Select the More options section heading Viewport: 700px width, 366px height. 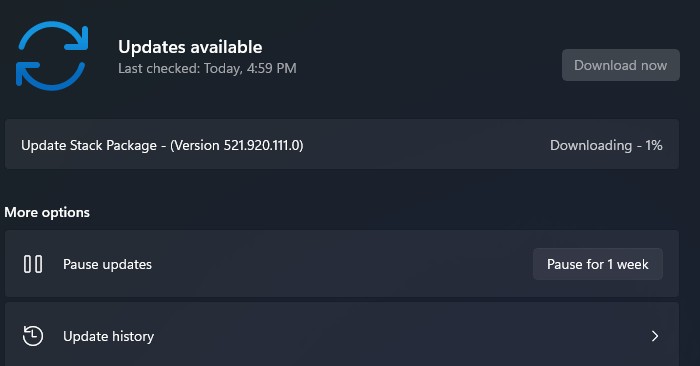click(47, 212)
